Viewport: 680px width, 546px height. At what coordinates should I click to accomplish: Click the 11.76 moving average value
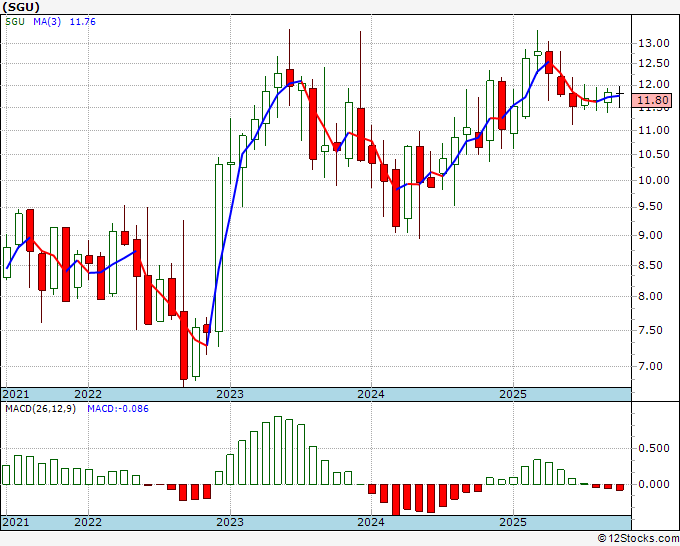(x=82, y=22)
